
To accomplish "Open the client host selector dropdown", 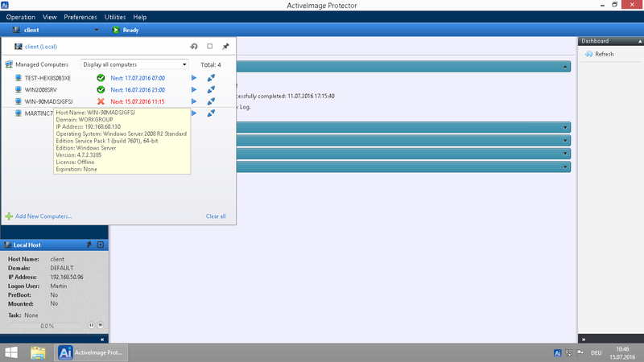I will coord(96,30).
